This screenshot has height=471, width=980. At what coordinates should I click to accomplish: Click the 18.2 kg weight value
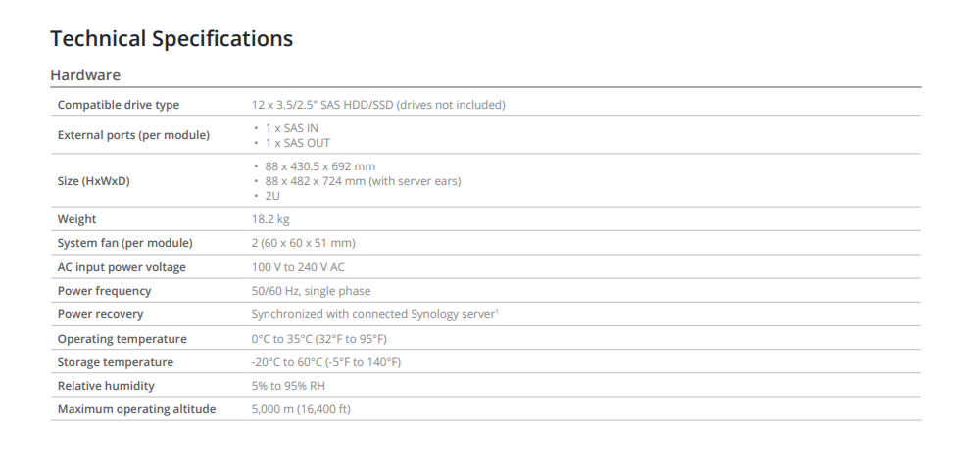270,219
